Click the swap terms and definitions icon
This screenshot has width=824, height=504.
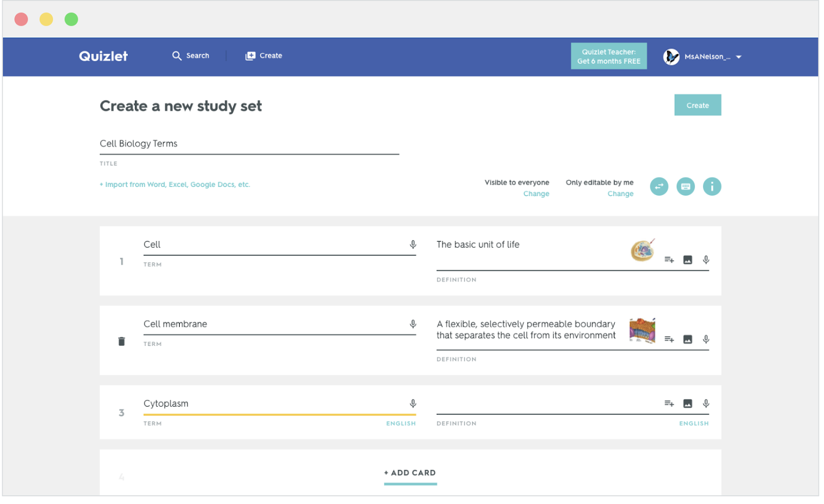(x=659, y=186)
